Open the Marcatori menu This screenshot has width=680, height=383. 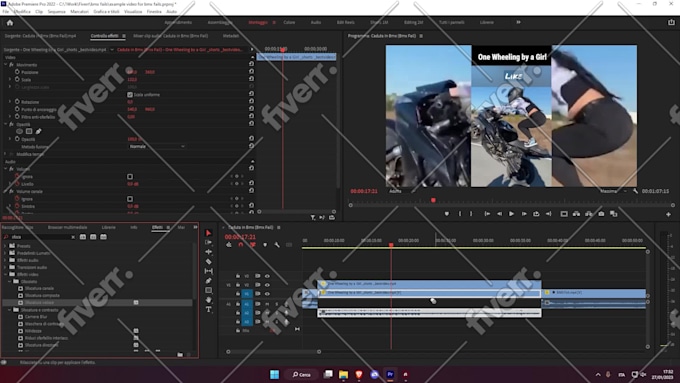point(79,12)
